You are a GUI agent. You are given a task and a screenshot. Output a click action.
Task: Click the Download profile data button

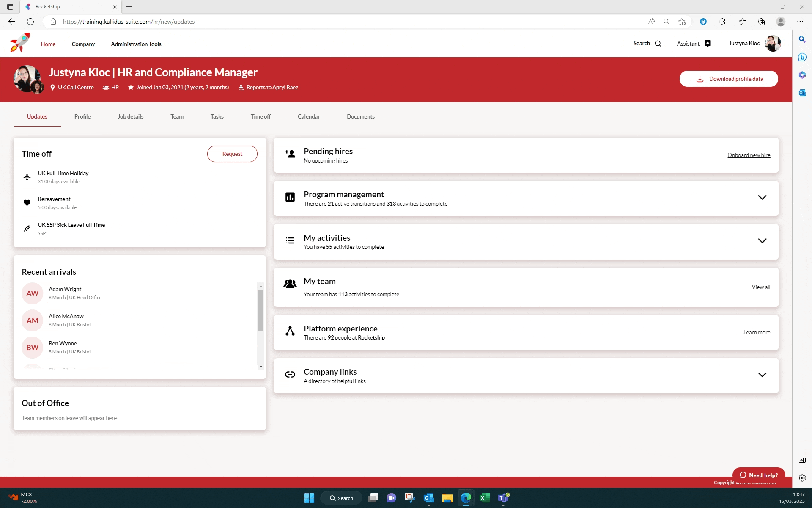pos(728,79)
